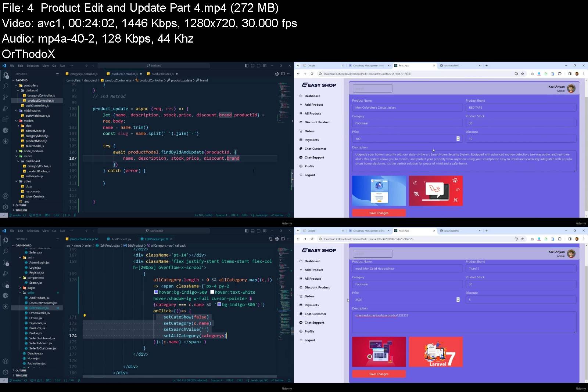Toggle bottom panel in backend VS Code
The width and height of the screenshot is (588, 392).
(252, 66)
